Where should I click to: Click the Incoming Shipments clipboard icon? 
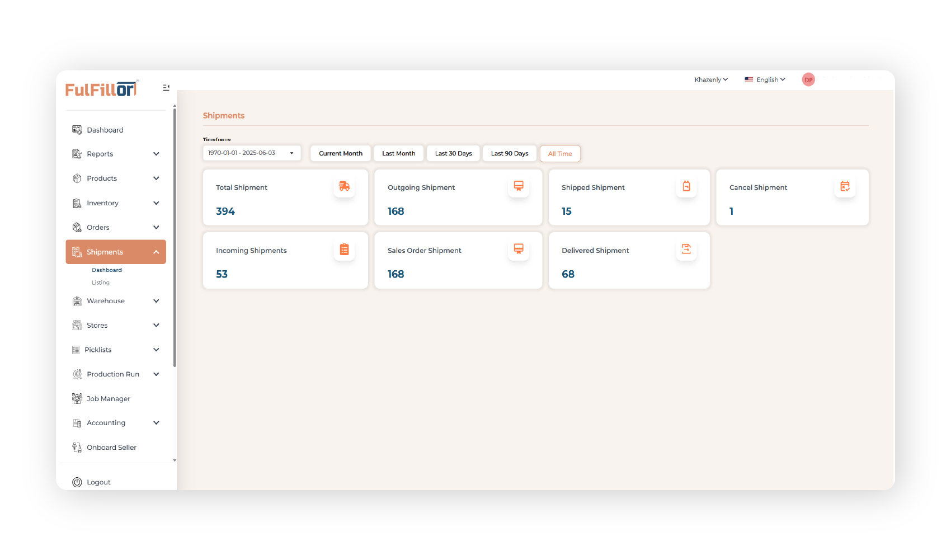click(x=345, y=250)
